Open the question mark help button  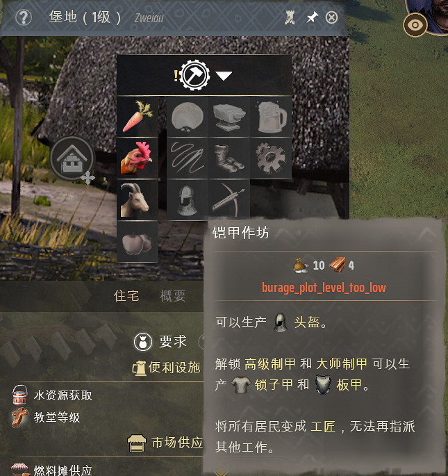pyautogui.click(x=24, y=17)
